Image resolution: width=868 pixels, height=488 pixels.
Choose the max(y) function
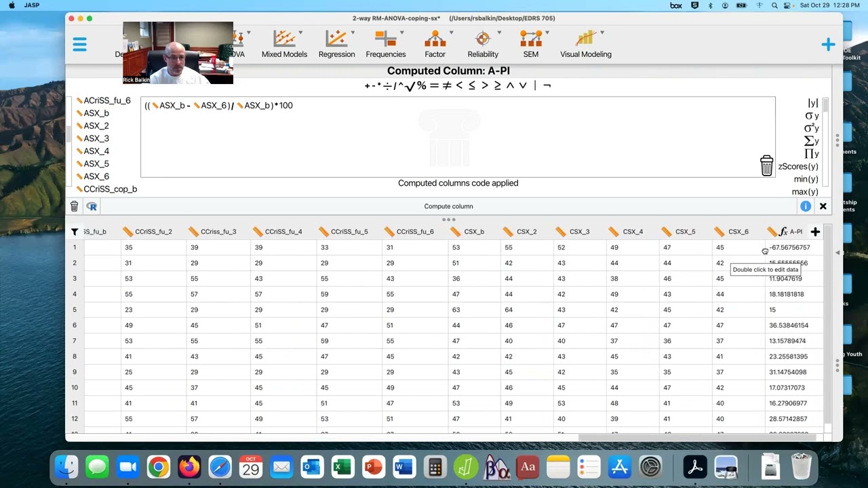click(x=805, y=192)
